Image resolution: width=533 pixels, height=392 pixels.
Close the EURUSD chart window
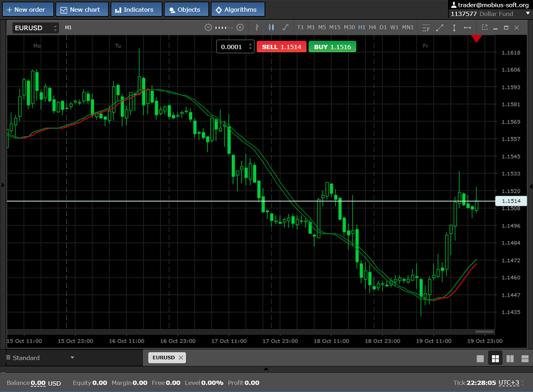pos(517,28)
